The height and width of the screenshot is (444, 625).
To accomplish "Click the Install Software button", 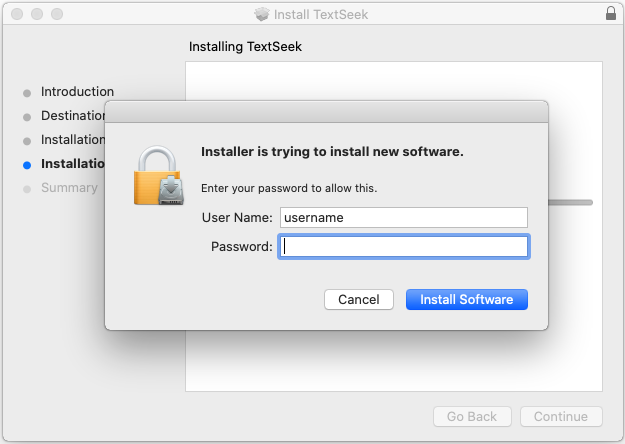I will click(466, 299).
